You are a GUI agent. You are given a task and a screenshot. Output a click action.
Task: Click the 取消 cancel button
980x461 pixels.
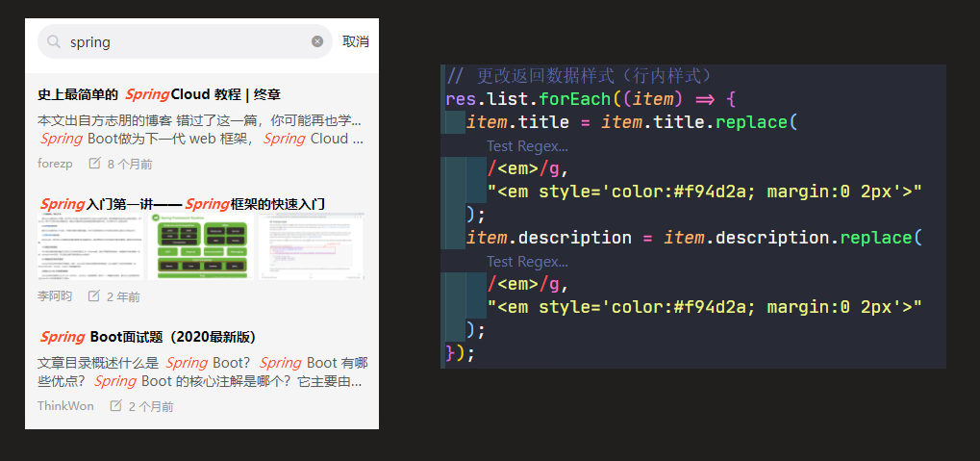pos(356,41)
